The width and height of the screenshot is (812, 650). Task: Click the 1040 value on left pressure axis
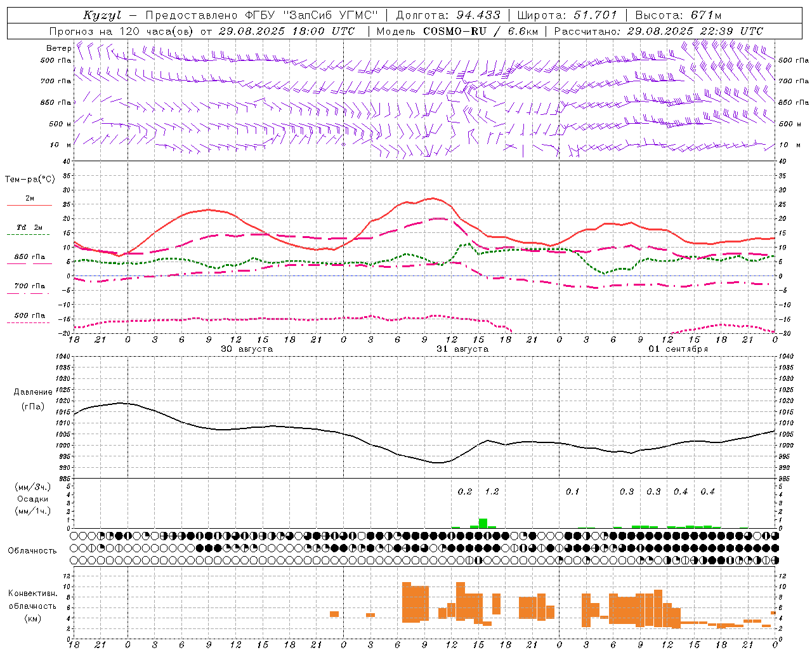[x=62, y=357]
